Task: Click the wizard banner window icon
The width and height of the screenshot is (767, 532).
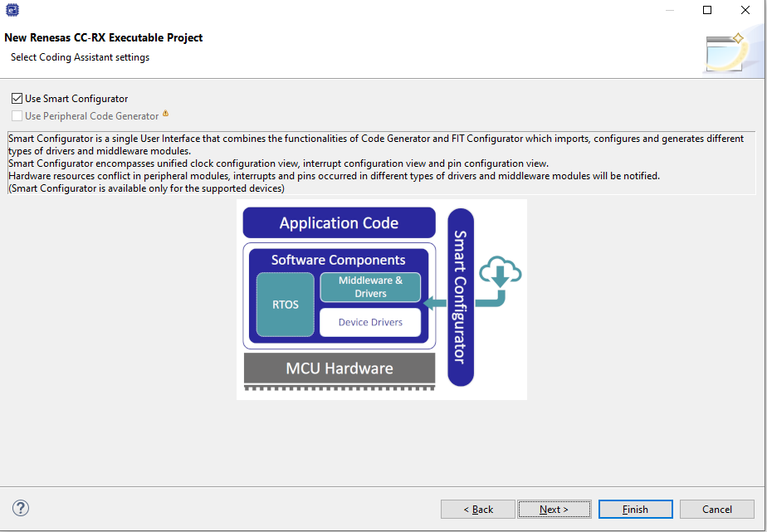Action: pyautogui.click(x=725, y=53)
